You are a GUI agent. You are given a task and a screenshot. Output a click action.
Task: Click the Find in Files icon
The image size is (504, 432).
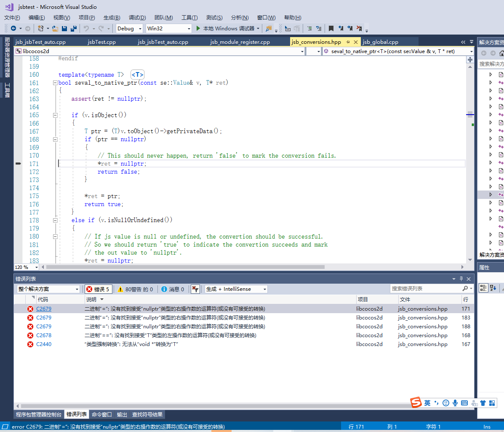[268, 29]
